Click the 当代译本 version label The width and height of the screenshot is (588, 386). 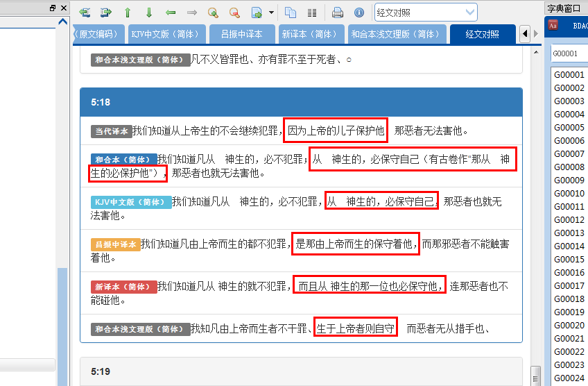[x=111, y=131]
